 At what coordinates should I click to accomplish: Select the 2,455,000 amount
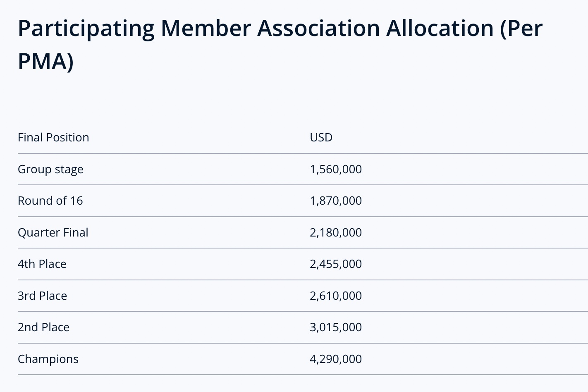pos(336,264)
